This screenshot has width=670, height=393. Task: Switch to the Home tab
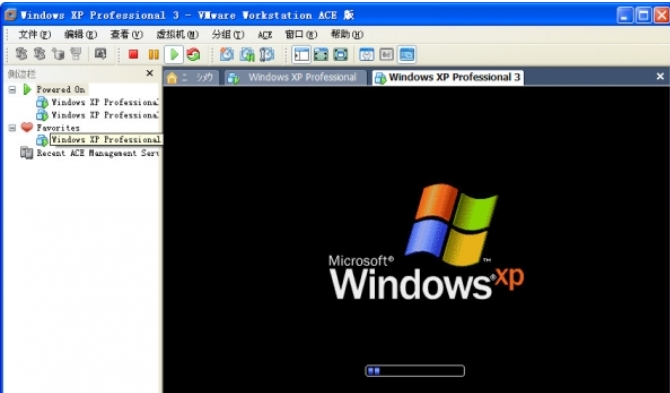pyautogui.click(x=191, y=77)
